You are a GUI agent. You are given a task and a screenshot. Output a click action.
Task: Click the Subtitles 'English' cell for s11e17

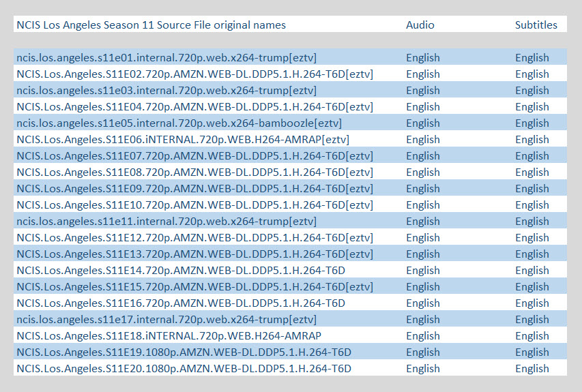tap(532, 319)
